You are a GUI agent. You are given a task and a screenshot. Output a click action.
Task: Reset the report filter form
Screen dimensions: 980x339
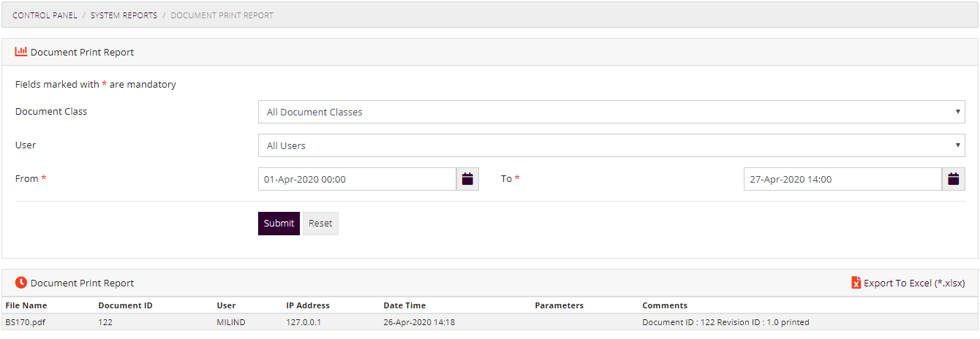click(320, 224)
